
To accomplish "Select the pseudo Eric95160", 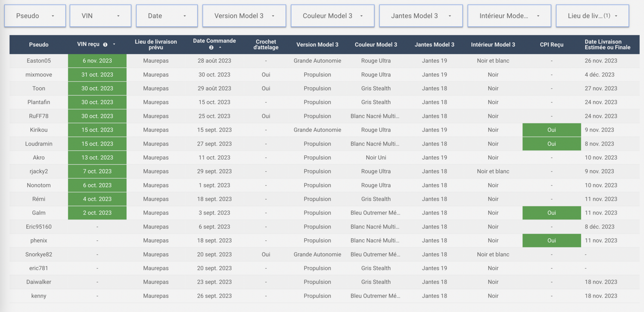I will (39, 227).
